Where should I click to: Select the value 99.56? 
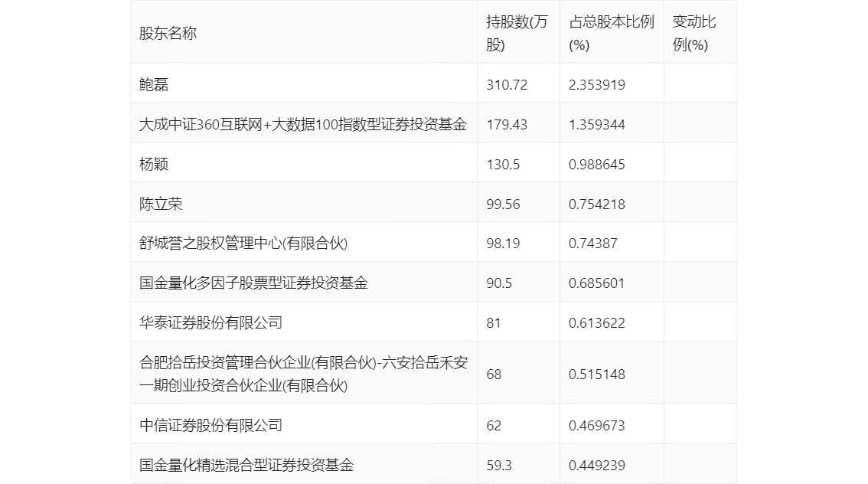tap(503, 204)
